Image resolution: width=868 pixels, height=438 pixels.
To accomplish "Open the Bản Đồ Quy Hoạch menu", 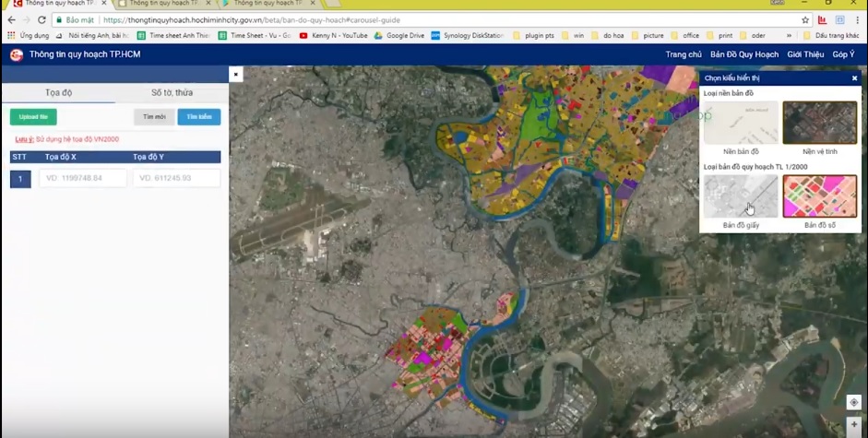I will [743, 54].
